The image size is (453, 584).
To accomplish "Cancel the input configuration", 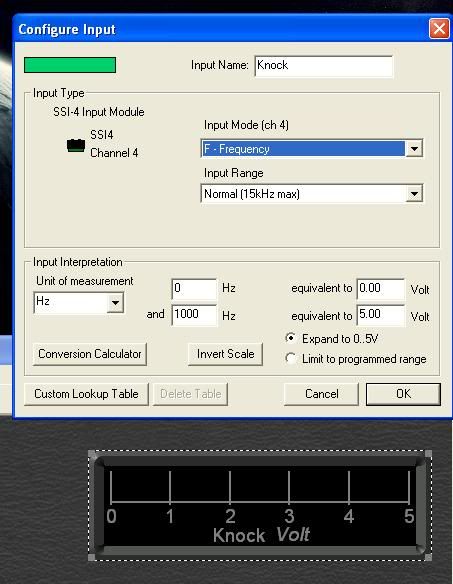I will click(321, 394).
